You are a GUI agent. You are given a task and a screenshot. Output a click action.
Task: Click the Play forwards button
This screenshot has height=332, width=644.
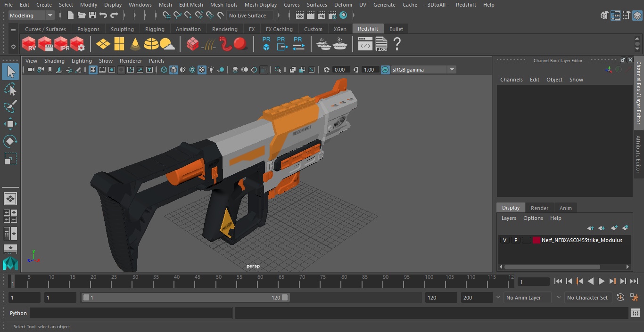click(x=602, y=281)
